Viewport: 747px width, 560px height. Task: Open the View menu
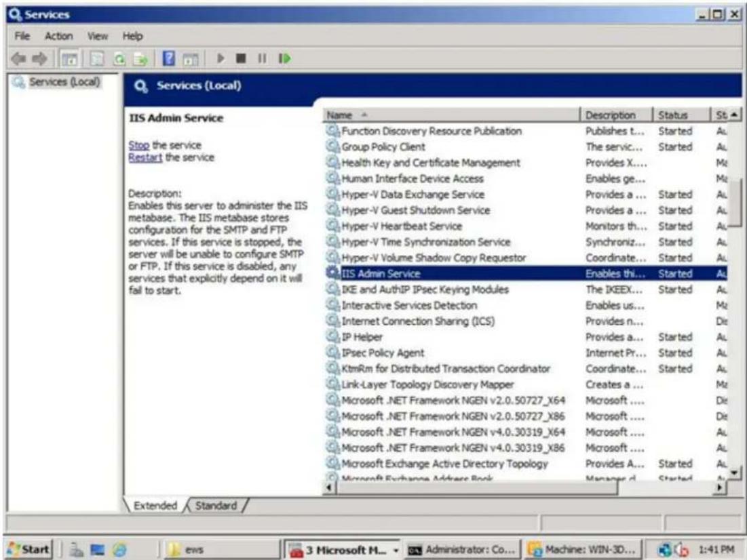coord(97,36)
